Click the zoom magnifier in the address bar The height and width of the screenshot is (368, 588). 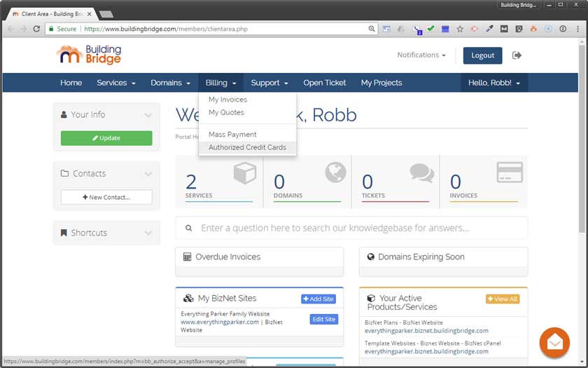pyautogui.click(x=371, y=29)
